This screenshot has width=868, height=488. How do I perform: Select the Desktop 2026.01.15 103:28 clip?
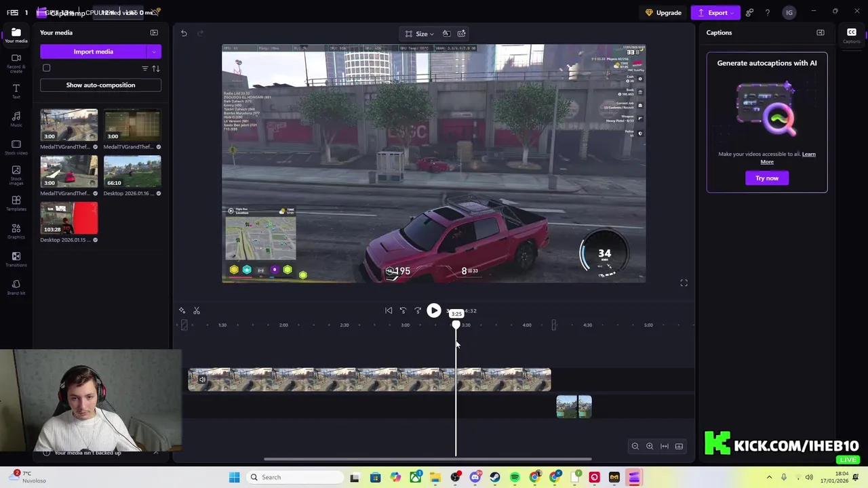68,218
